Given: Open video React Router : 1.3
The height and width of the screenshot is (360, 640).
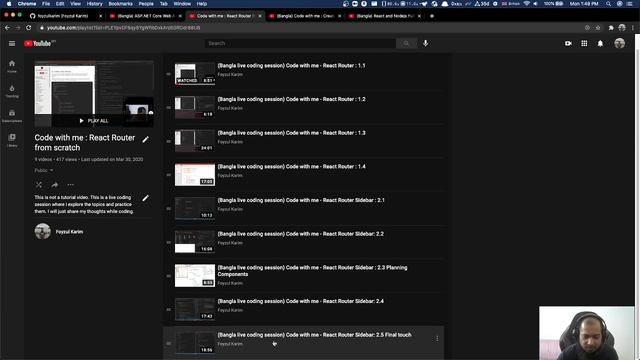Looking at the screenshot, I should click(291, 133).
